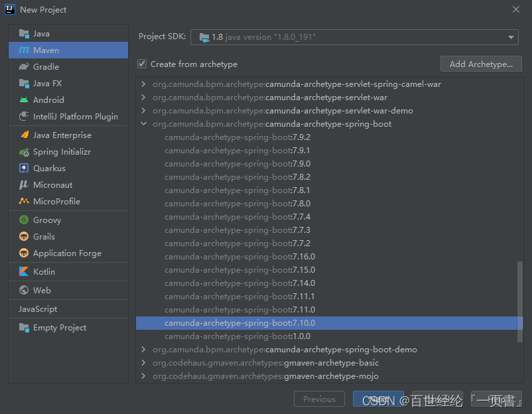
Task: Select camunda-archetype-spring-boot:7.9.0
Action: click(237, 164)
